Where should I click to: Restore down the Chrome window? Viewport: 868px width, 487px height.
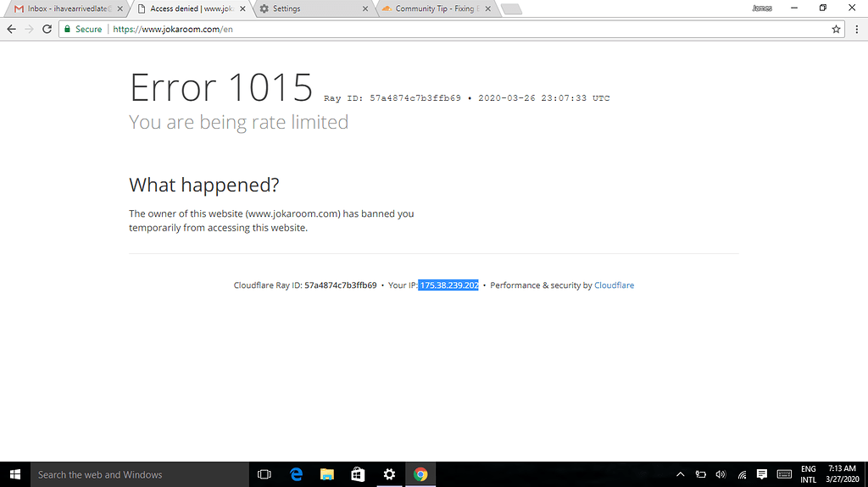(823, 8)
